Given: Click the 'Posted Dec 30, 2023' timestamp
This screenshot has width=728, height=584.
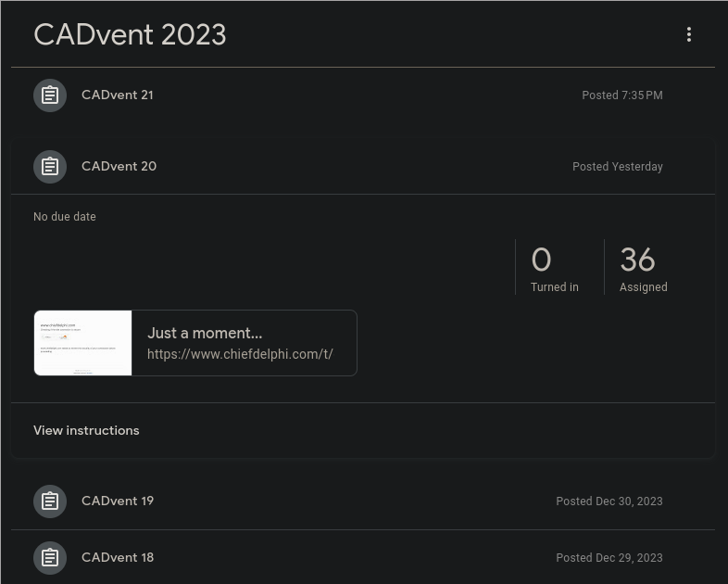Looking at the screenshot, I should click(x=609, y=501).
